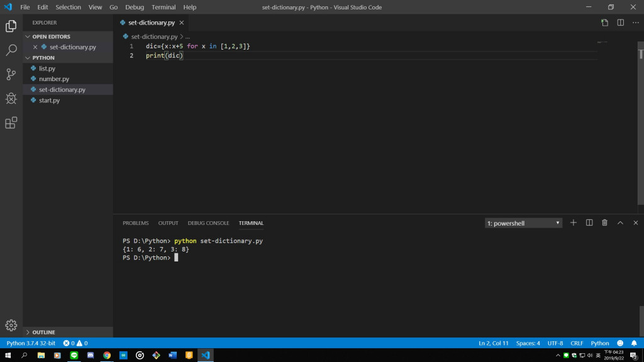Select Python 3.7.4 32-bit interpreter
This screenshot has height=362, width=644.
31,343
